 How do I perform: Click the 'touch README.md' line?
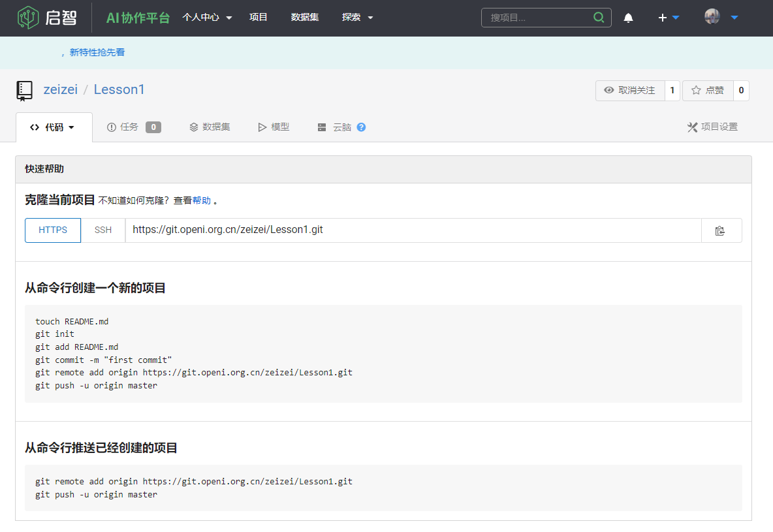72,321
